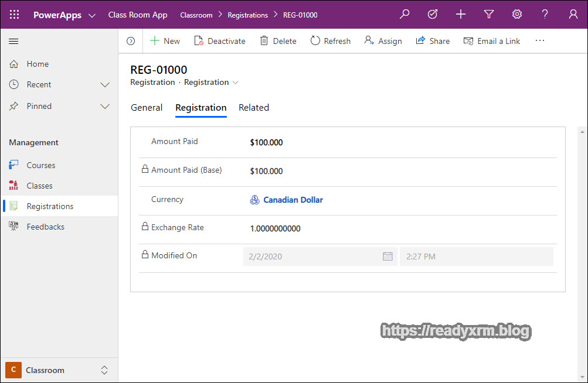The image size is (588, 383).
Task: Open the more commands ellipsis
Action: click(540, 41)
